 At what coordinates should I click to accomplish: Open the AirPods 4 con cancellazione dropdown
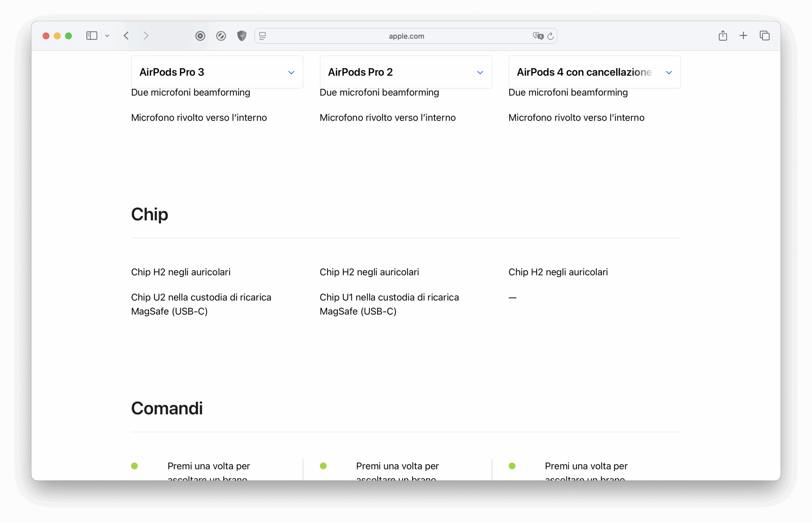tap(595, 72)
